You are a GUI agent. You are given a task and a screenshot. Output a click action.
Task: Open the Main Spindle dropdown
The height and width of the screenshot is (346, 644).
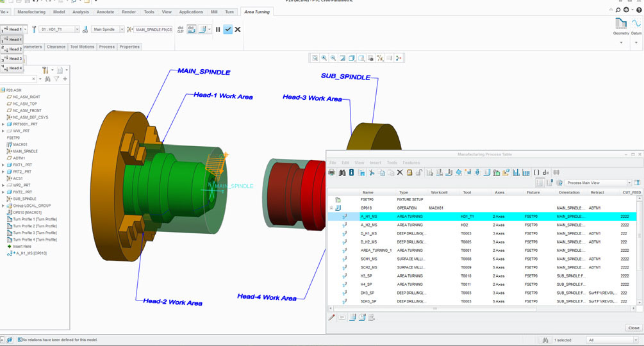click(x=122, y=29)
